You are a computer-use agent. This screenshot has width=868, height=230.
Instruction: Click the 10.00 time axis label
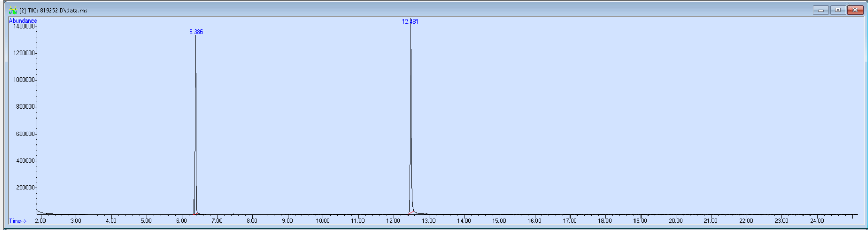click(323, 221)
